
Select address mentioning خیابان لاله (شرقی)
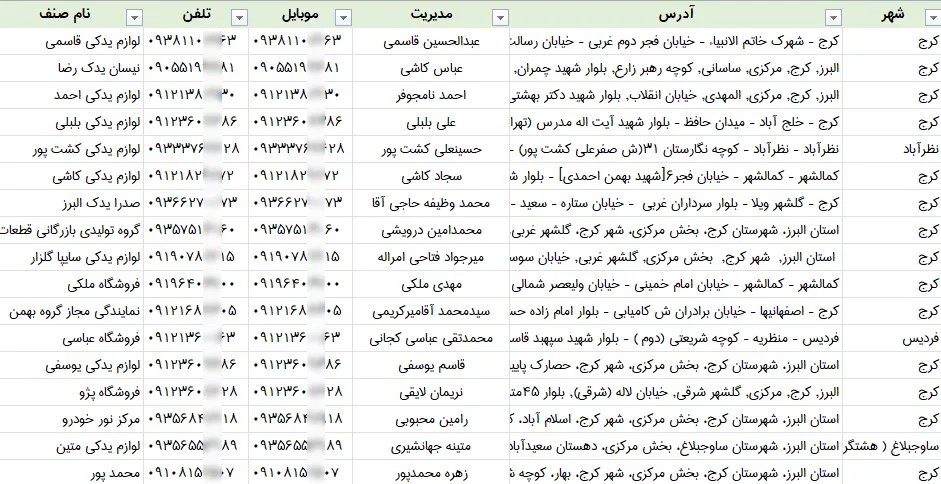click(676, 393)
